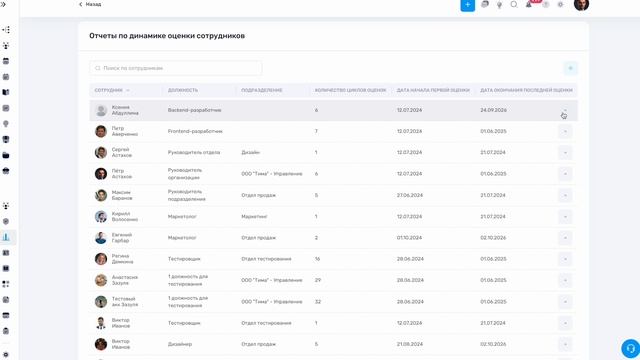Click start date 27.06.2024 in Максим Баранов row
The height and width of the screenshot is (360, 640).
[410, 195]
